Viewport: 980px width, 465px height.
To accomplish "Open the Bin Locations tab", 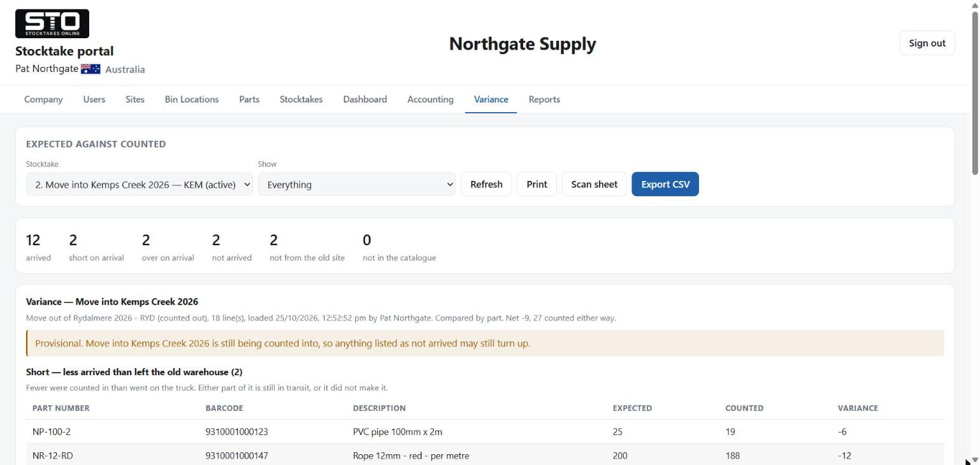I will [192, 99].
